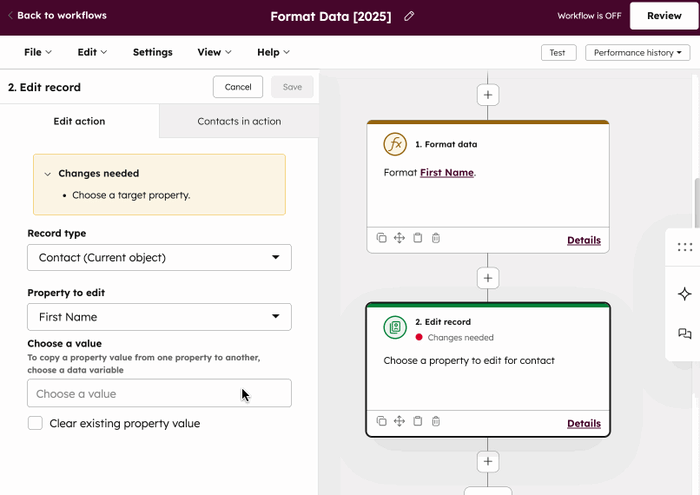
Task: Collapse the Changes needed notice
Action: [48, 174]
